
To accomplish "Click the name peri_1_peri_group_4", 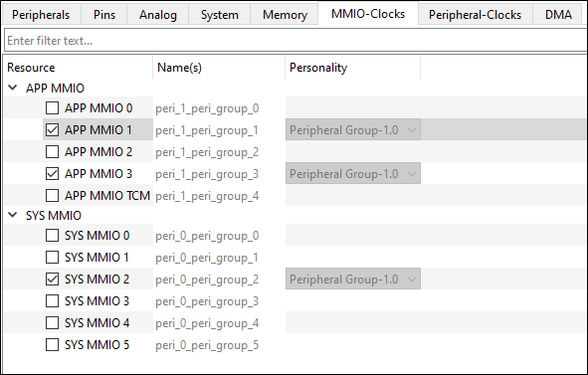I will pos(207,196).
